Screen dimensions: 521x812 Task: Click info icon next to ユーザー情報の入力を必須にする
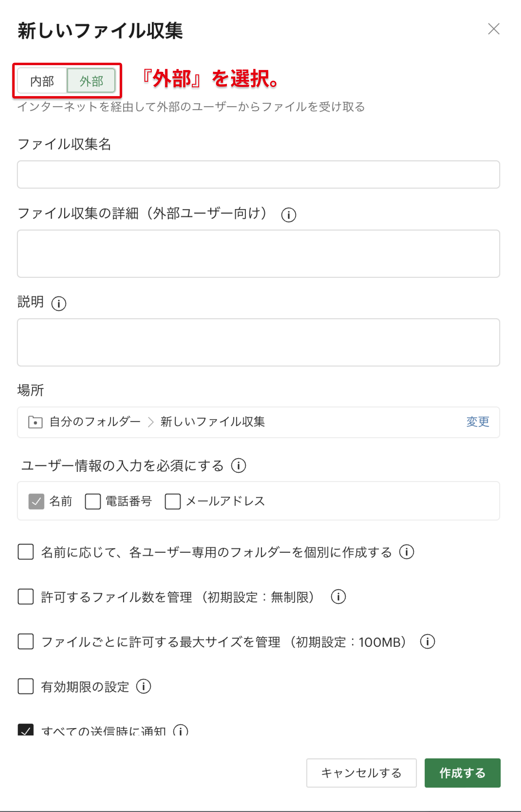239,466
